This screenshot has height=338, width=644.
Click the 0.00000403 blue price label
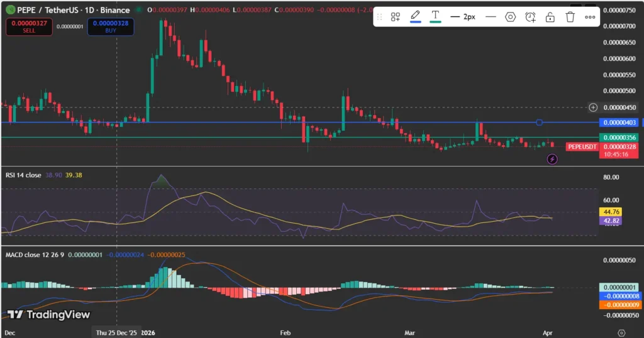[x=619, y=123]
